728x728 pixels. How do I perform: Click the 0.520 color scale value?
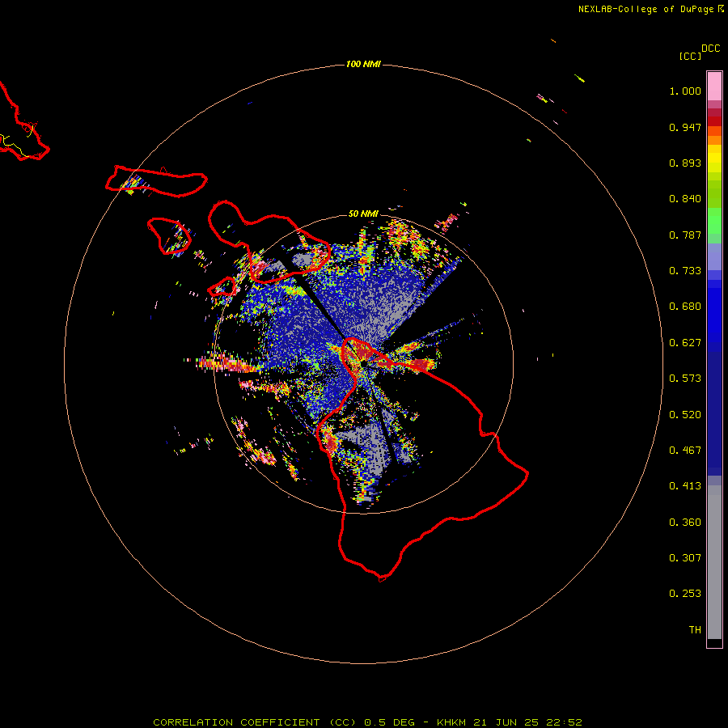(x=685, y=415)
